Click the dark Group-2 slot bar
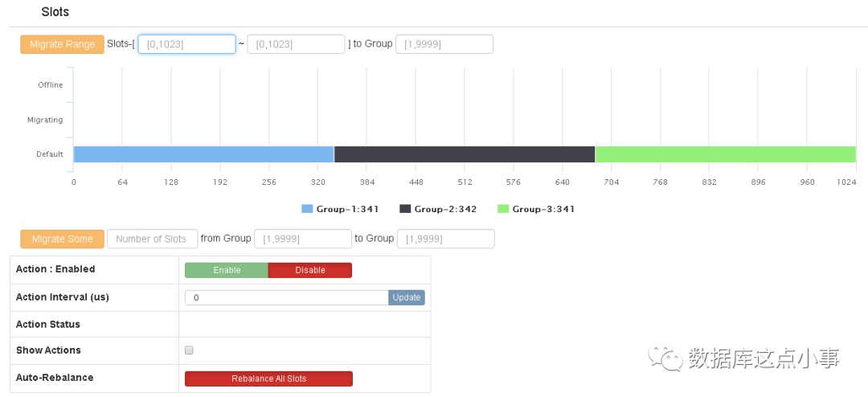This screenshot has height=397, width=868. [x=465, y=154]
